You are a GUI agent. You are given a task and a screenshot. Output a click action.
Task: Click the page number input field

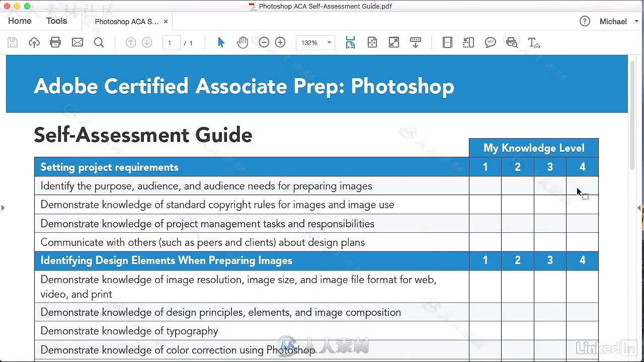pyautogui.click(x=171, y=43)
